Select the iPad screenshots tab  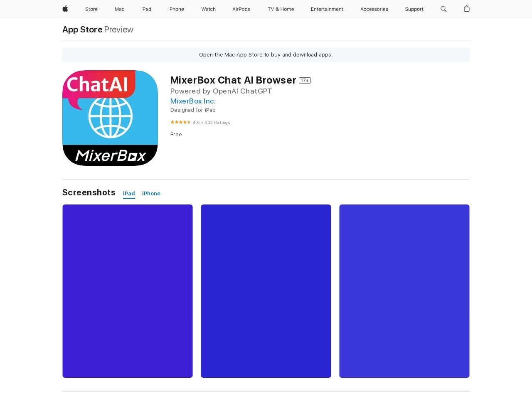tap(129, 193)
